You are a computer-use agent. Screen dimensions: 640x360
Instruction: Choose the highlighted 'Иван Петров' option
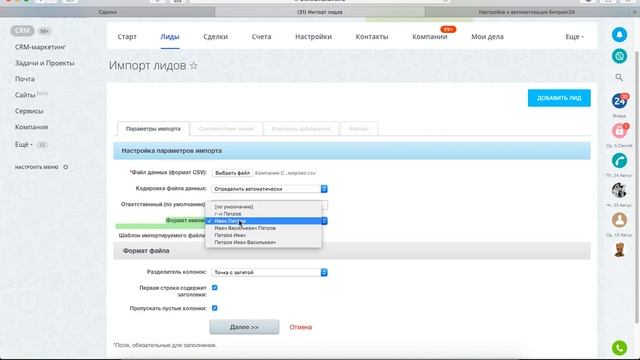click(x=264, y=221)
